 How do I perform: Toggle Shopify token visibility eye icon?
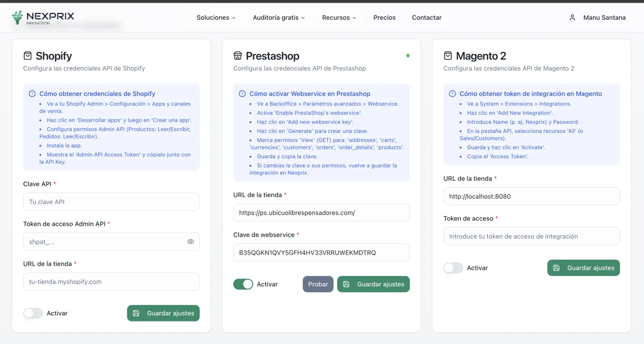point(191,242)
